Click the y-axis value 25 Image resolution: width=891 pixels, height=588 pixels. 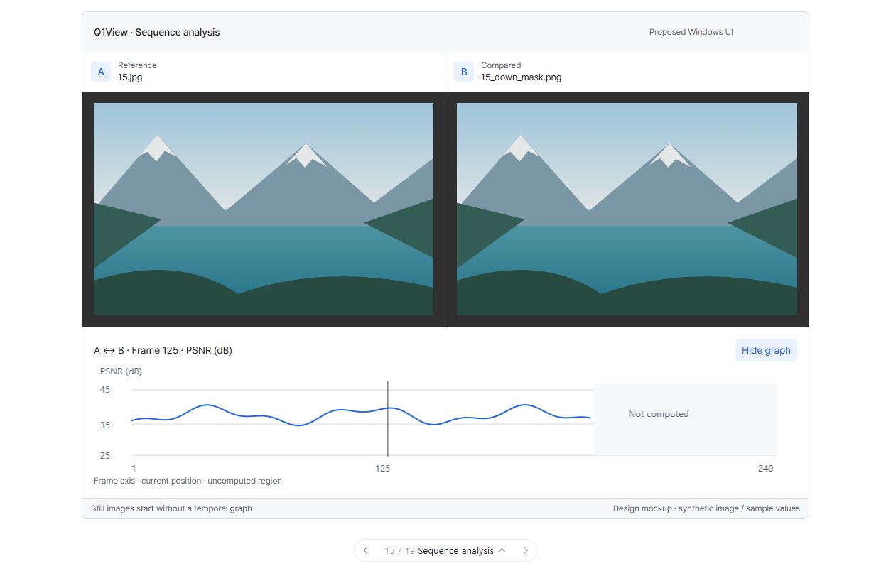pos(105,456)
